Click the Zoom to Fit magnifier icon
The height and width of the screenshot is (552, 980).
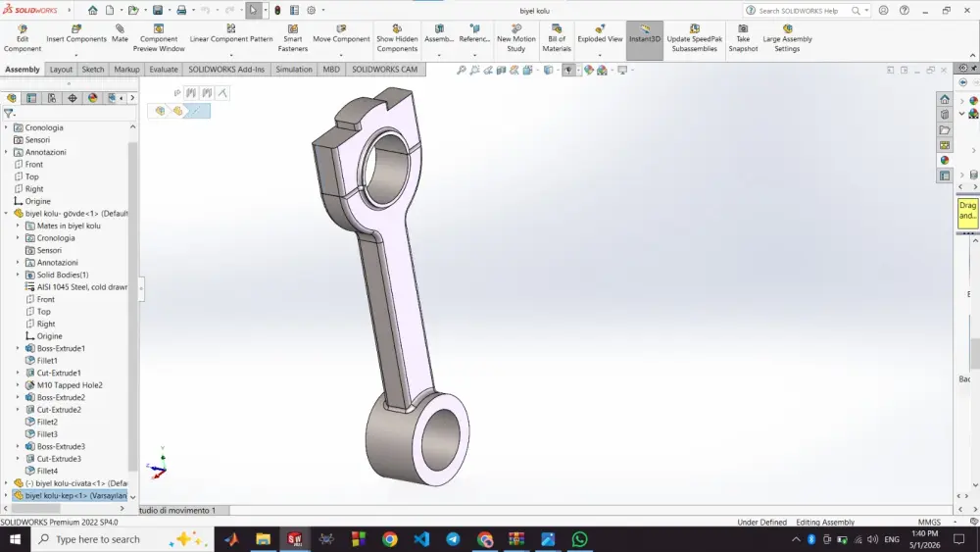(462, 70)
